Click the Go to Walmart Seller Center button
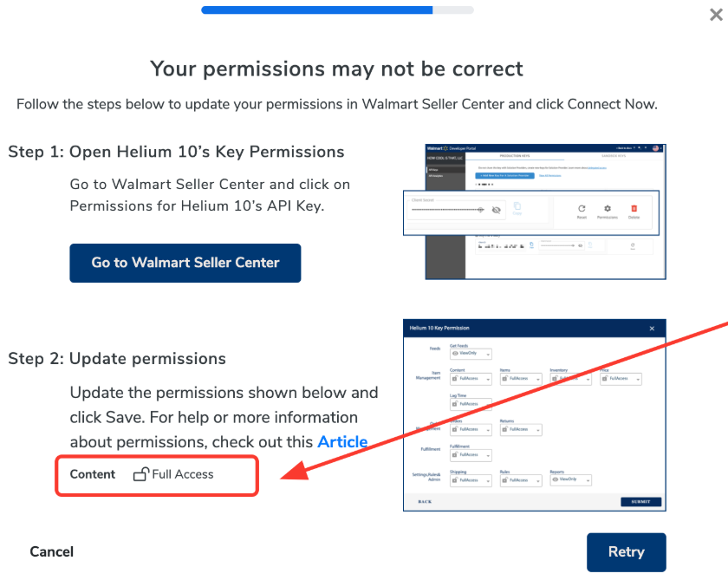 point(185,263)
